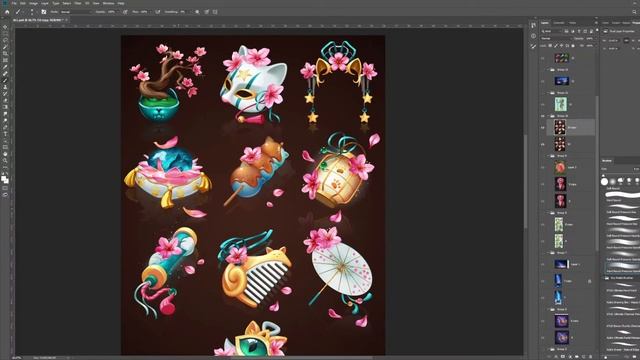Select the first round brush preset thumbnail
The width and height of the screenshot is (640, 360).
(604, 182)
